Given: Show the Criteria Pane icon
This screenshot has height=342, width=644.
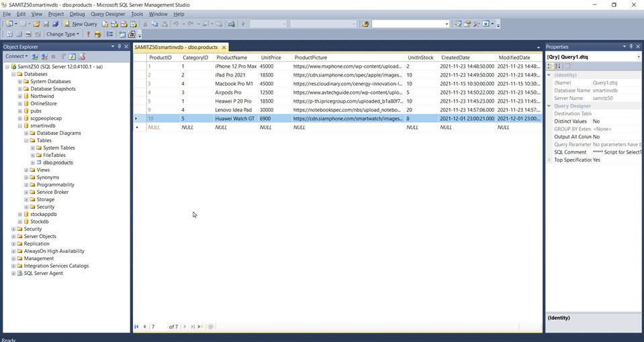Looking at the screenshot, I should tap(19, 34).
